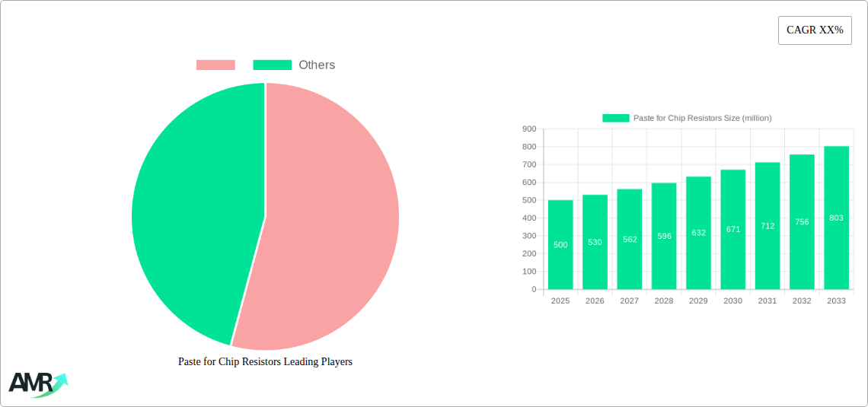Toggle the pink legend swatch in pie chart
This screenshot has width=868, height=407.
click(215, 65)
